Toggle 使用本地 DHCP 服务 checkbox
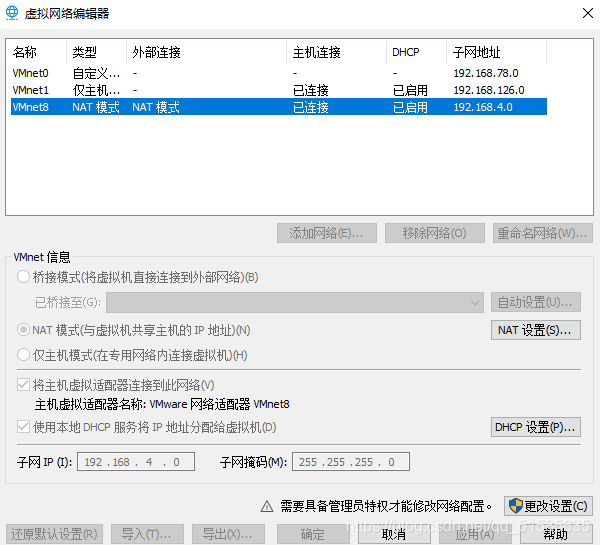 tap(23, 427)
